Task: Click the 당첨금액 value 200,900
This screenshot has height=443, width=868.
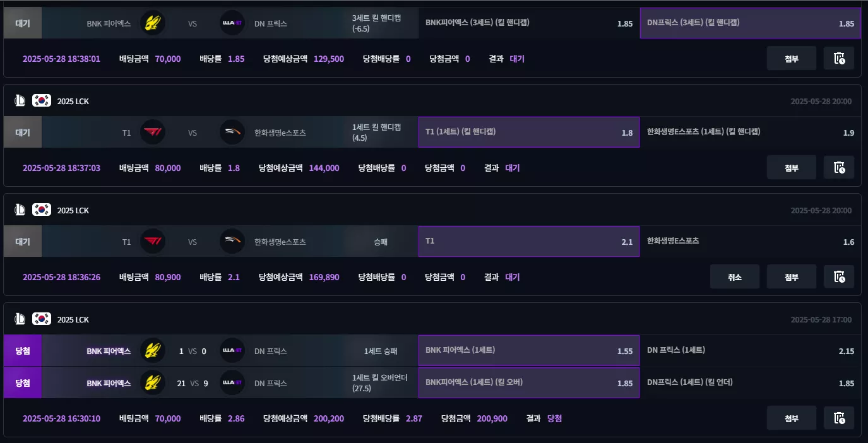Action: (492, 418)
